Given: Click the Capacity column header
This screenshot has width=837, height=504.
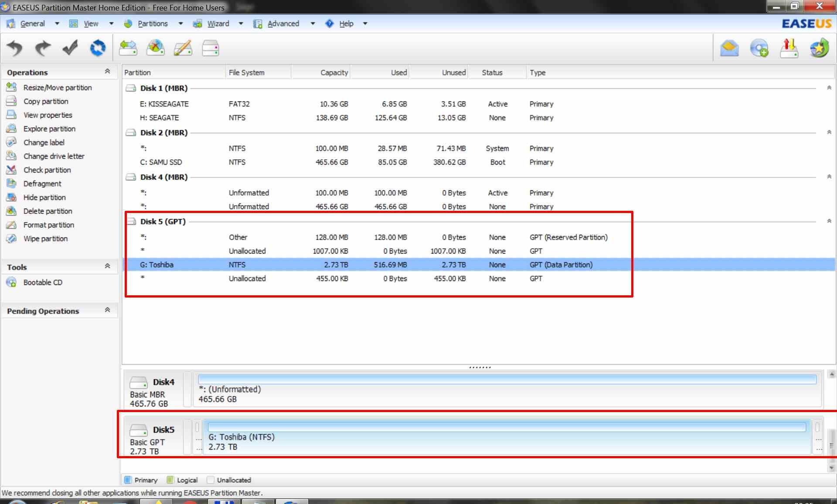Looking at the screenshot, I should (321, 72).
